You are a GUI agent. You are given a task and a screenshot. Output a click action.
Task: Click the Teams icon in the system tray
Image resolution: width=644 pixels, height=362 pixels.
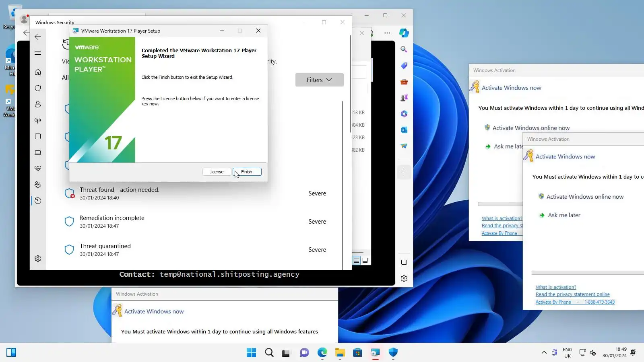(555, 353)
